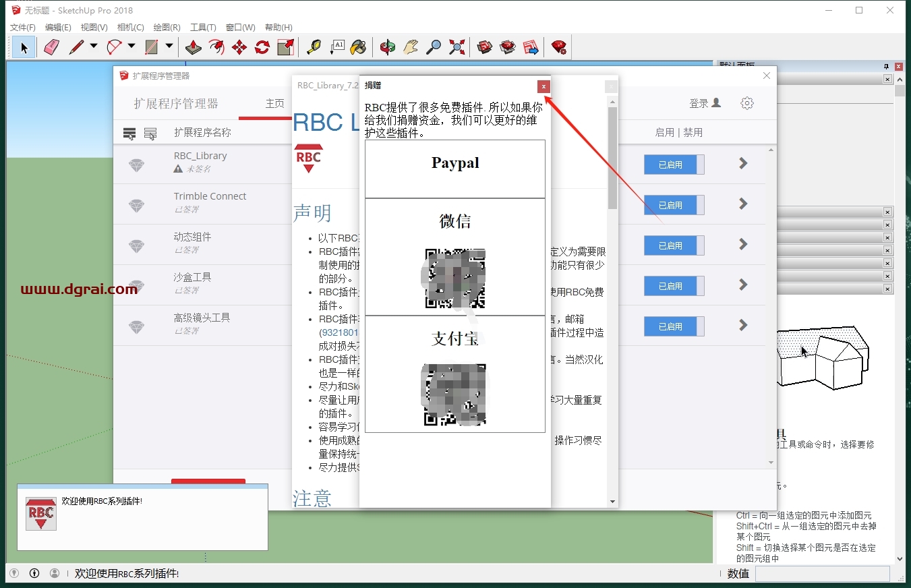Open Extension Manager from toolbar
Screen dimensions: 911x588
[559, 47]
